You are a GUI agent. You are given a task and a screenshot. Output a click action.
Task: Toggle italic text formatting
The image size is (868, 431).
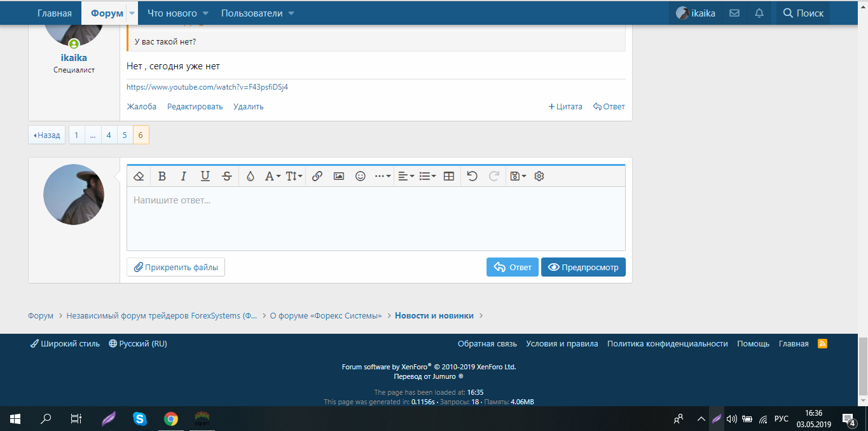point(184,176)
